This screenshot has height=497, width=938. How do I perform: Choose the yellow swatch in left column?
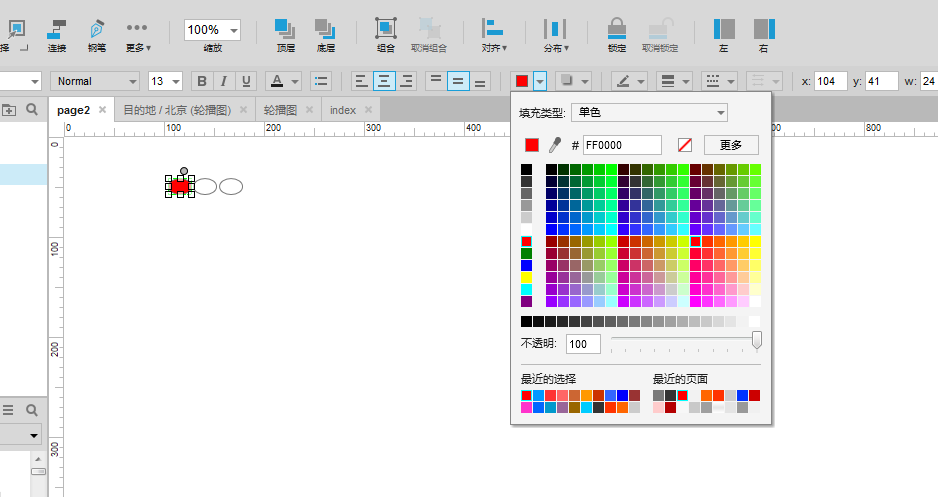coord(526,278)
